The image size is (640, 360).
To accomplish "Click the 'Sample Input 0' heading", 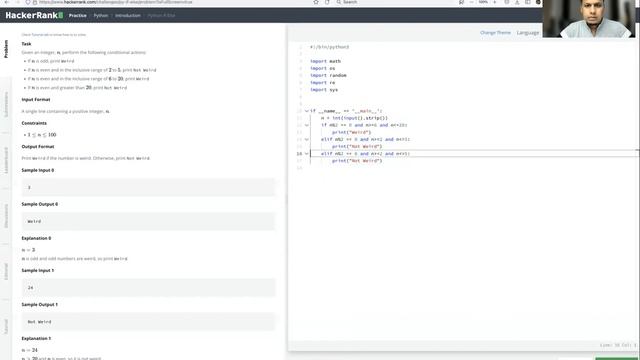I will point(38,170).
